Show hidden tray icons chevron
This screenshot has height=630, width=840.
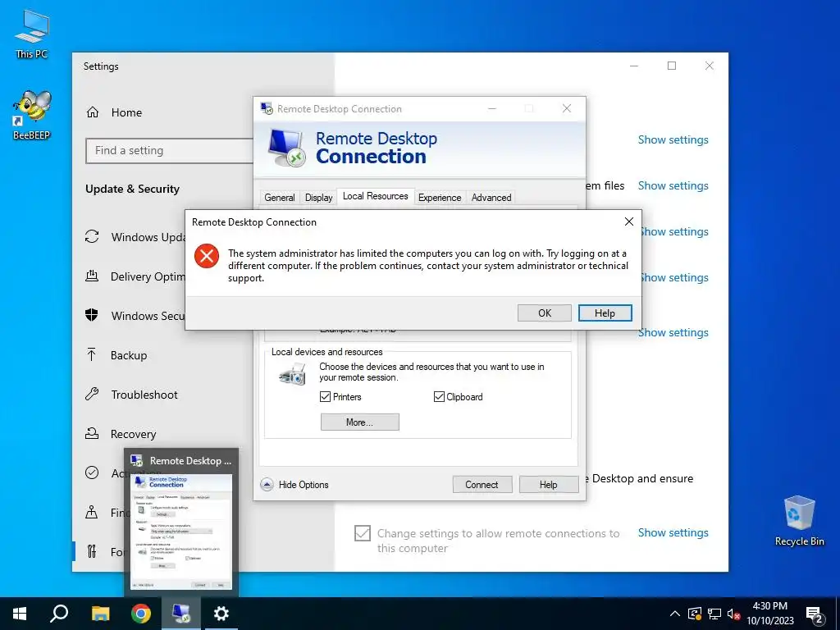tap(675, 614)
